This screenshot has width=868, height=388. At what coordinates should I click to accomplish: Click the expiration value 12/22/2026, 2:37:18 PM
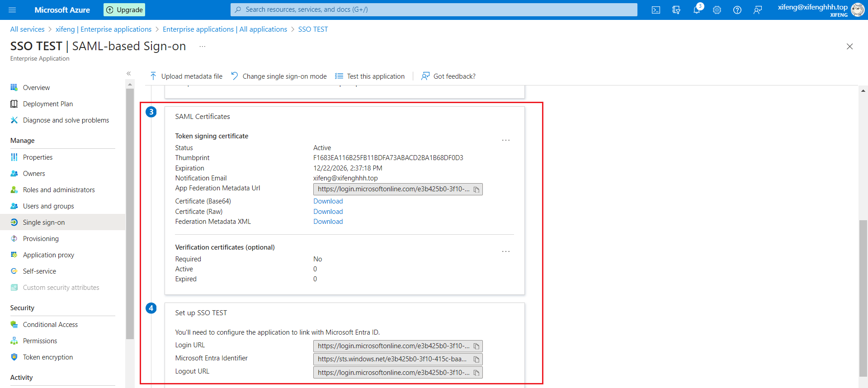[x=348, y=168]
